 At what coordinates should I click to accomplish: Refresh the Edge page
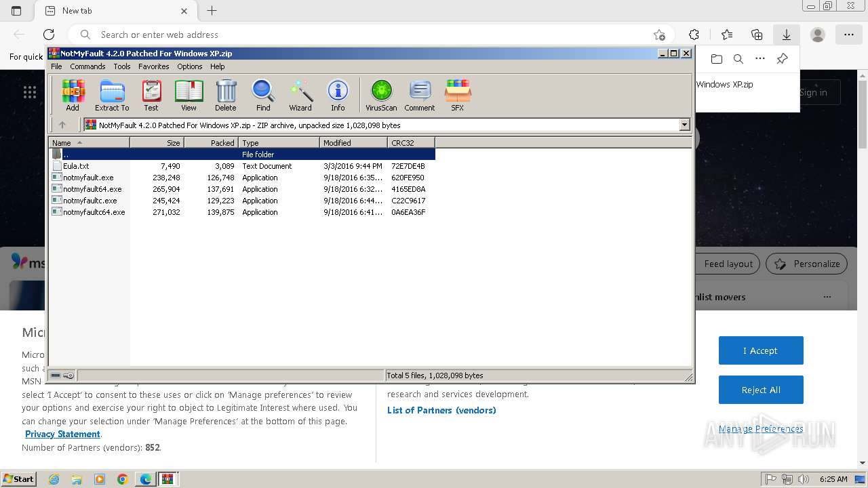[x=49, y=35]
